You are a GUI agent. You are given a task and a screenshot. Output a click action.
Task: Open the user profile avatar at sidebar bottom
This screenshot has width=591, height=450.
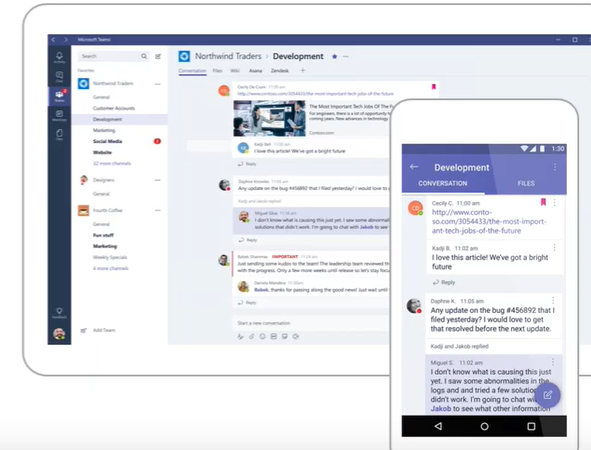(x=59, y=334)
